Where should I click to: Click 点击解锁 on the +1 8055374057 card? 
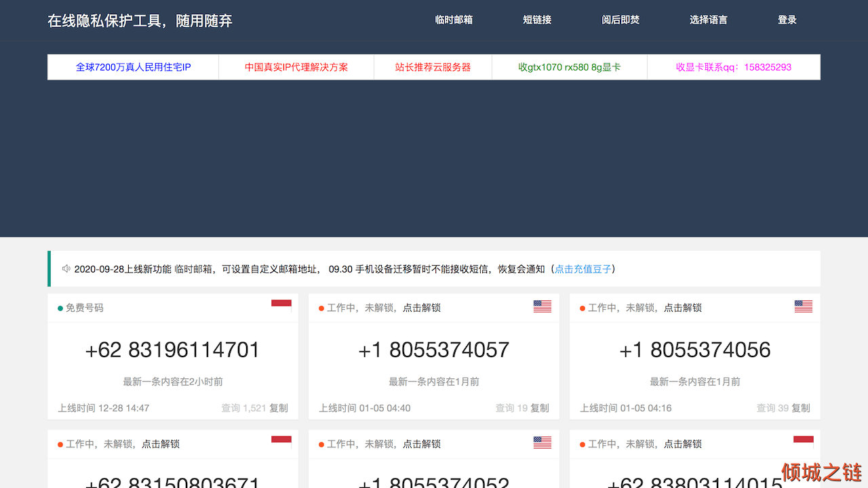(422, 308)
